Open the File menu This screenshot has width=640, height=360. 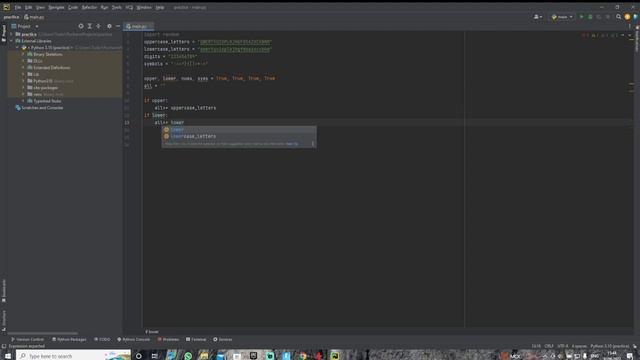click(18, 7)
